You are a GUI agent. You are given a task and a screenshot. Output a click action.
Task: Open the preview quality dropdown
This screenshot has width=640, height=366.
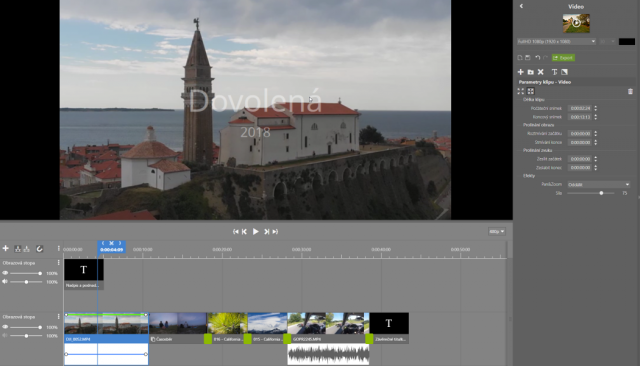coord(497,231)
